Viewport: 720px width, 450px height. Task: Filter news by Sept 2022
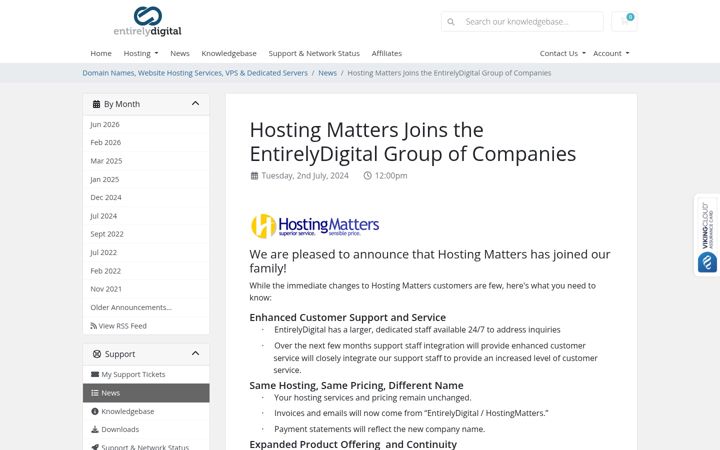(x=146, y=234)
